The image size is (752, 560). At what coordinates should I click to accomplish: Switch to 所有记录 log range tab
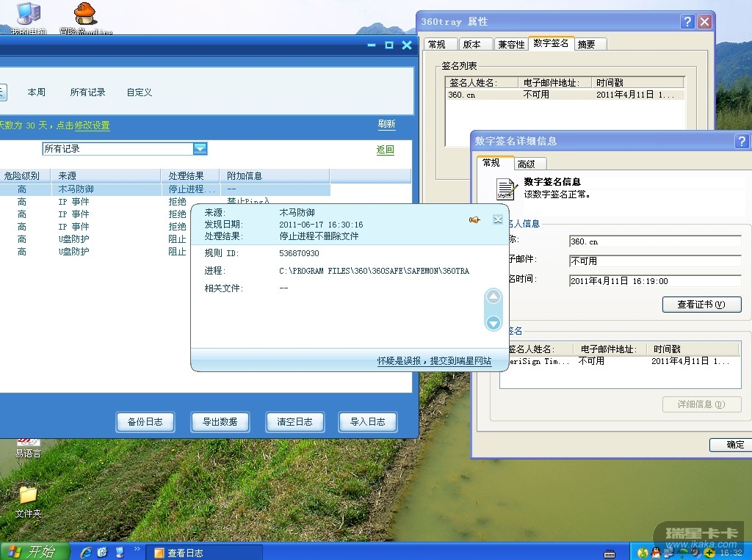pos(88,92)
